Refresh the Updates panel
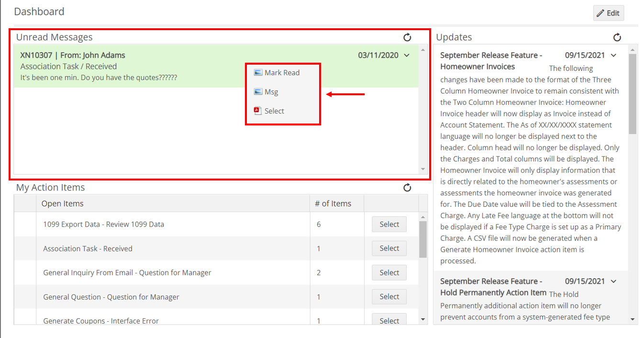 click(x=617, y=37)
